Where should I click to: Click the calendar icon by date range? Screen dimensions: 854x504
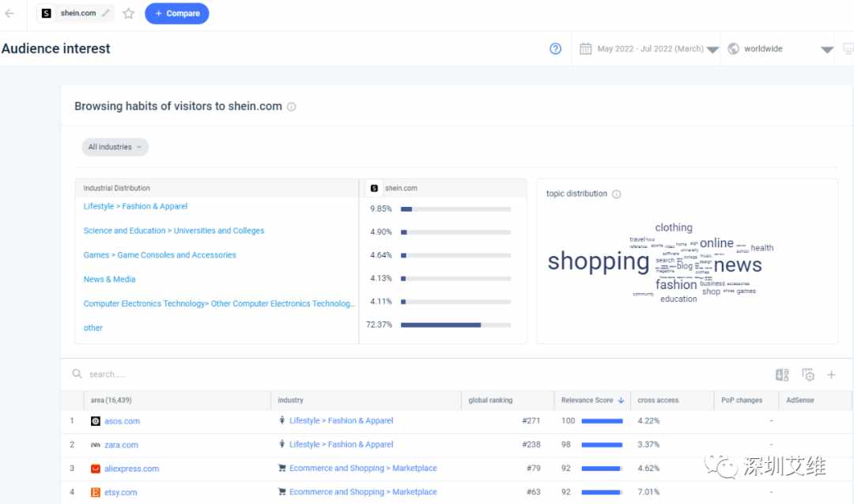click(585, 49)
